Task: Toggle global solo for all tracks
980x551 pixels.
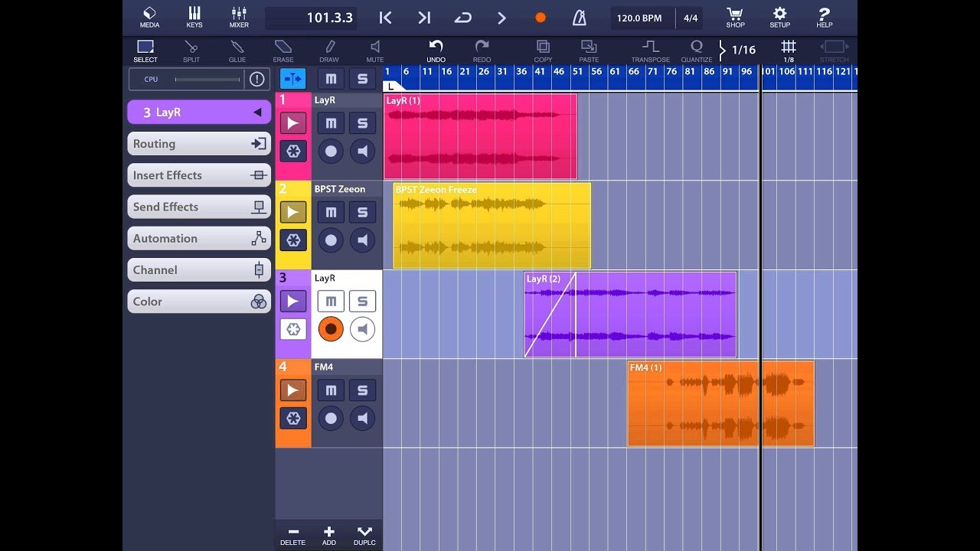Action: pyautogui.click(x=363, y=78)
